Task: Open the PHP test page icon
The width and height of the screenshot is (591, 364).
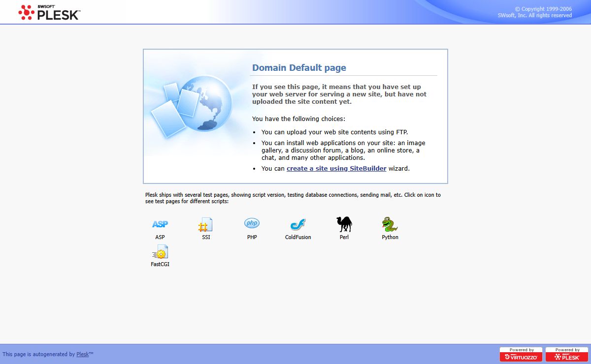Action: (x=252, y=223)
